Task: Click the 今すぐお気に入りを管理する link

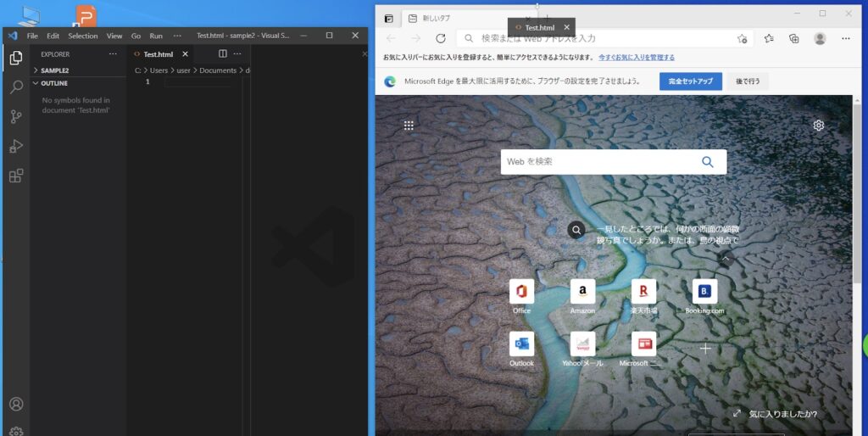Action: 637,58
